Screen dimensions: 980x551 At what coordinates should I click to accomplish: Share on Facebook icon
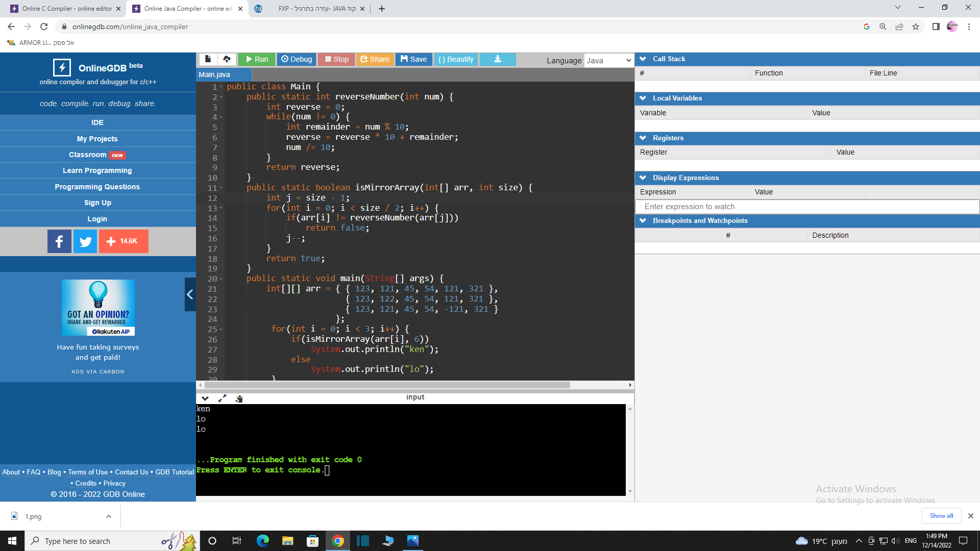point(59,241)
